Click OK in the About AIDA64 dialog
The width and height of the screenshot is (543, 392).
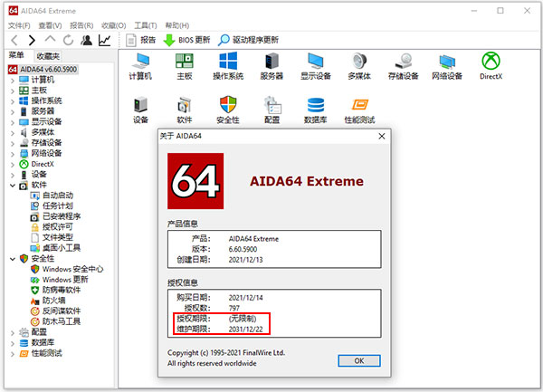[x=359, y=361]
